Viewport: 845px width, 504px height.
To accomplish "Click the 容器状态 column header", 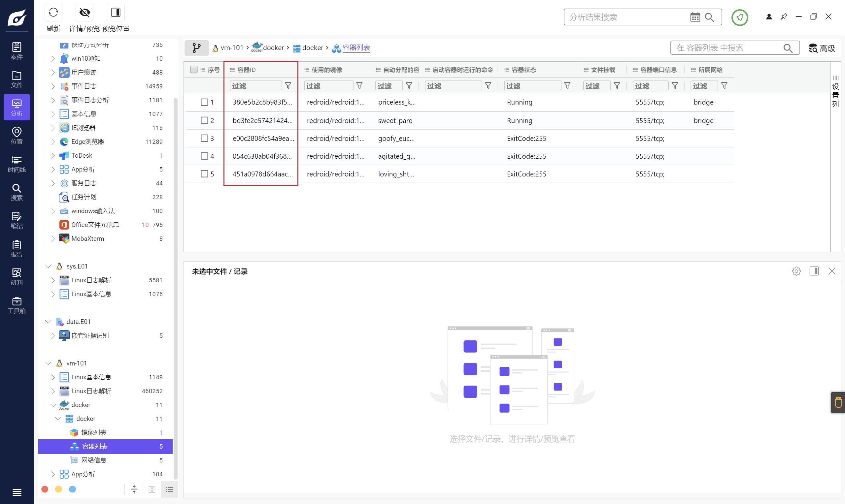I will 524,70.
